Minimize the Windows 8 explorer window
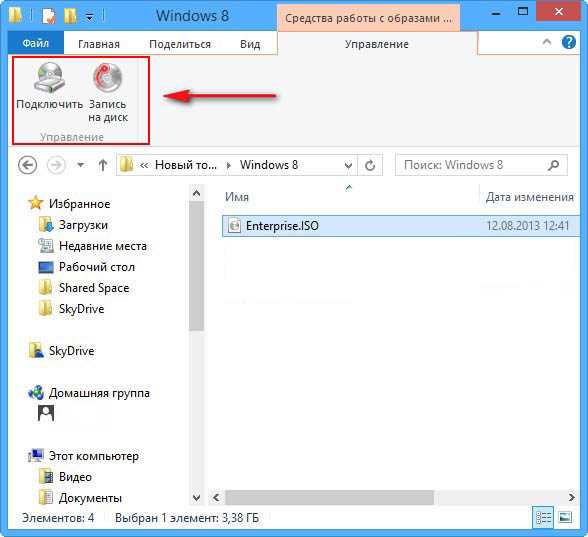The width and height of the screenshot is (588, 537). [496, 13]
